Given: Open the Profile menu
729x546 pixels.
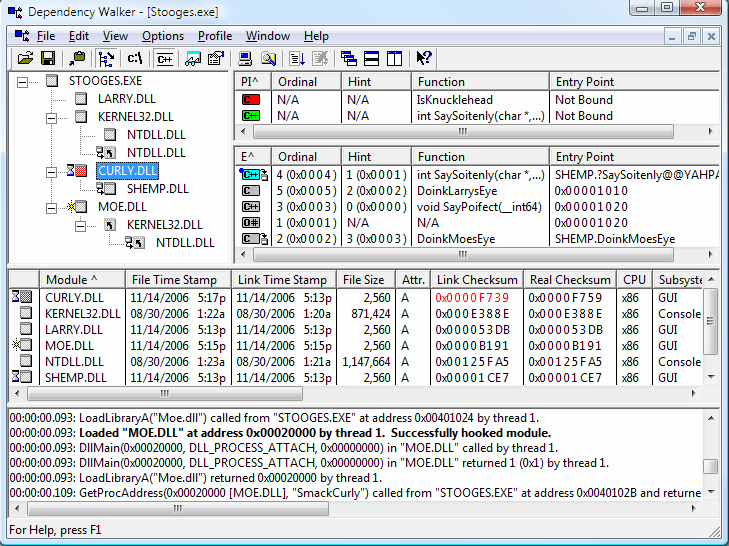Looking at the screenshot, I should tap(214, 36).
